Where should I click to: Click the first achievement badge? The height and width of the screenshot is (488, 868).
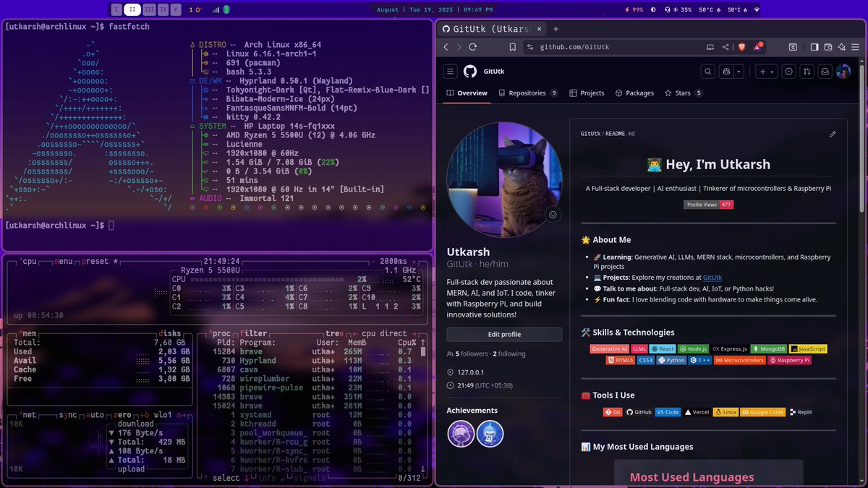click(x=461, y=434)
